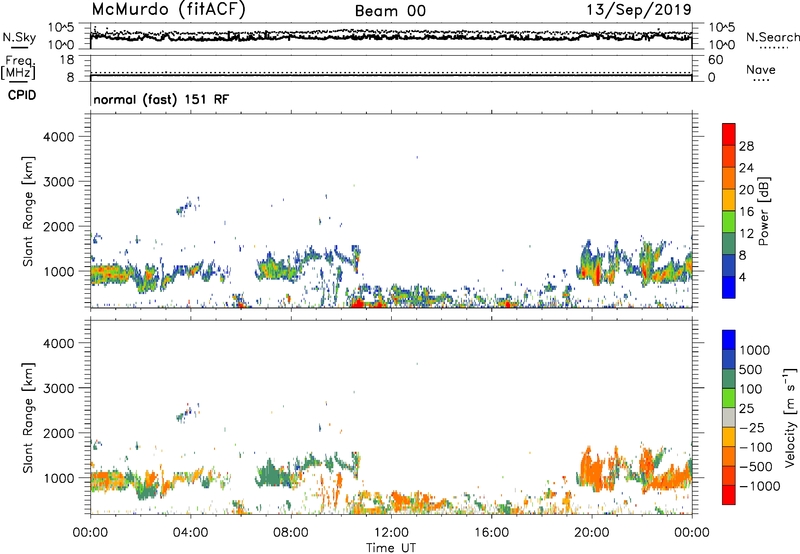Pick the light green 25–100 velocity band
The height and width of the screenshot is (554, 800).
(729, 398)
